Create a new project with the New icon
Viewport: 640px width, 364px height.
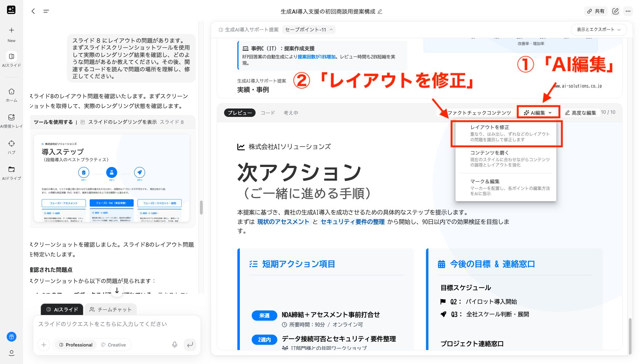12,30
